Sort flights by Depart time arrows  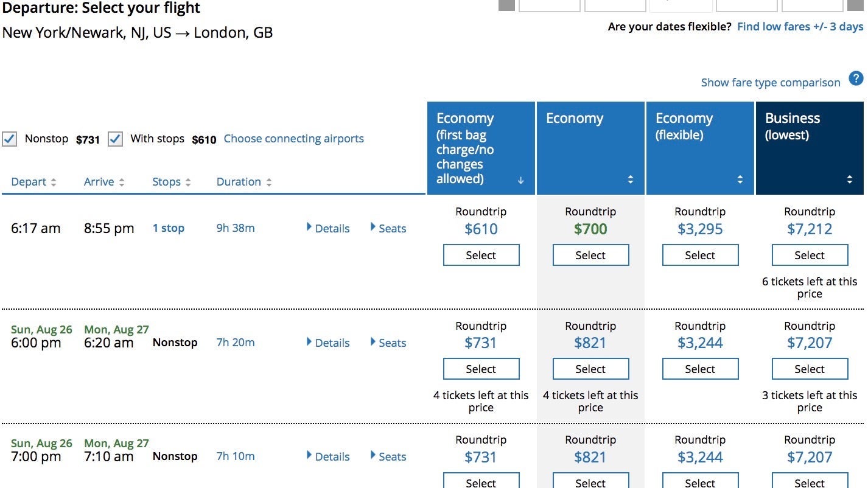coord(54,182)
